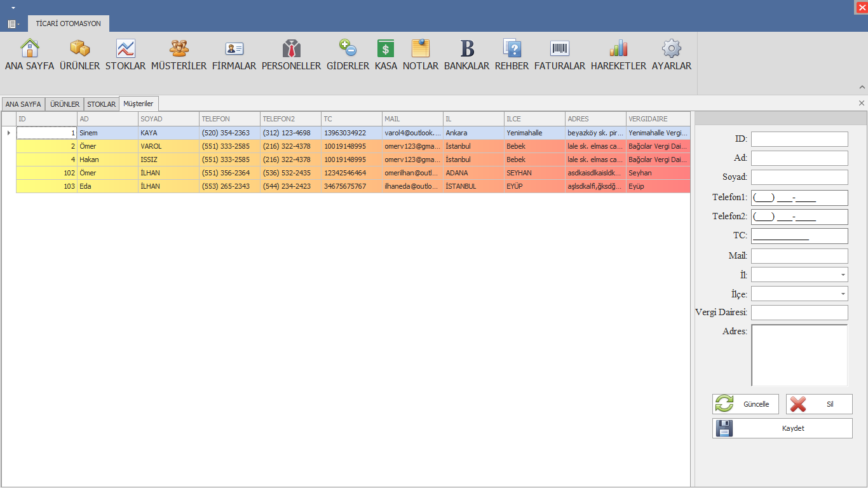The image size is (868, 488).
Task: Open the ÜRÜNLER products icon
Action: coord(79,49)
